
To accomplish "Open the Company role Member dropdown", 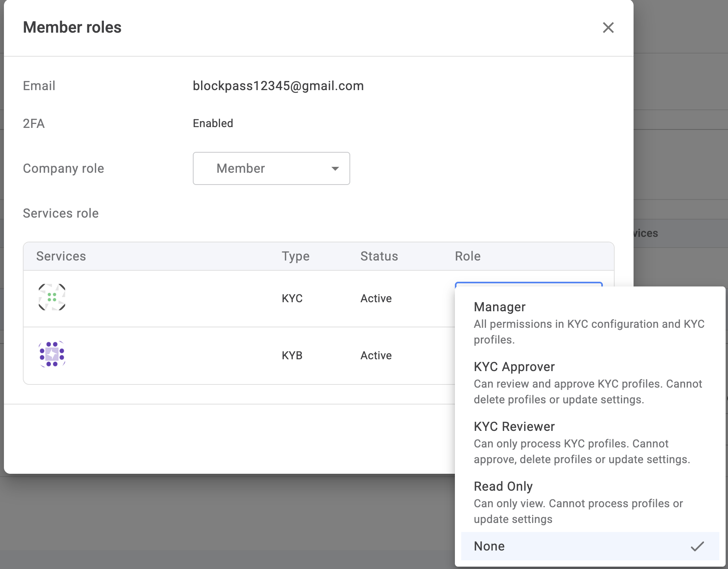I will pyautogui.click(x=271, y=168).
